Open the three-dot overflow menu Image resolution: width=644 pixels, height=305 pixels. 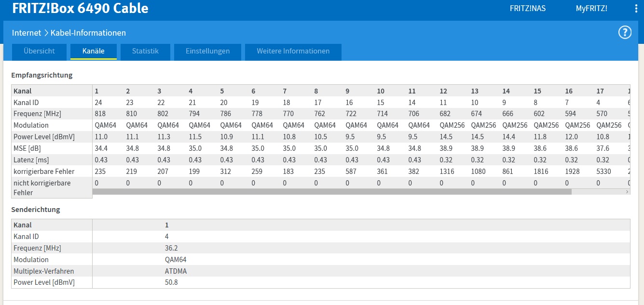tap(636, 9)
